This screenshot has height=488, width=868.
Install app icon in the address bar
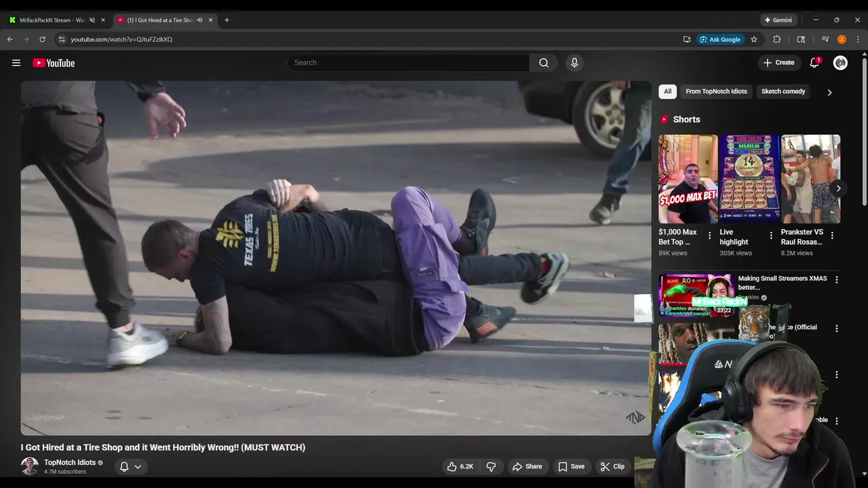[x=687, y=39]
